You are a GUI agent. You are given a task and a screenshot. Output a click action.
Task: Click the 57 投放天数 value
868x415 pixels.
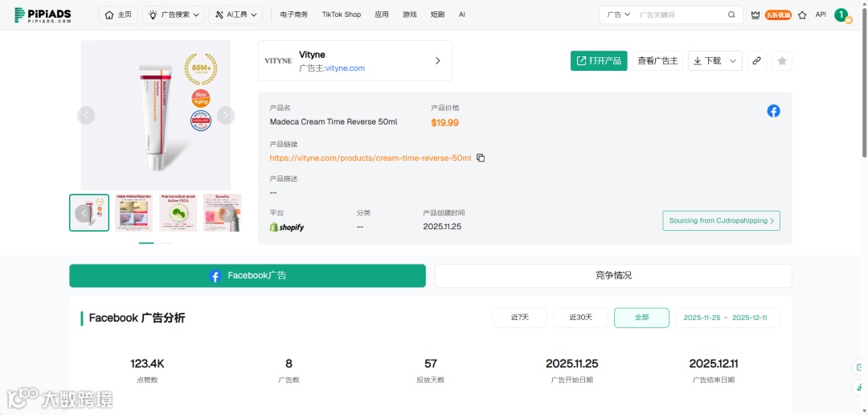click(431, 364)
